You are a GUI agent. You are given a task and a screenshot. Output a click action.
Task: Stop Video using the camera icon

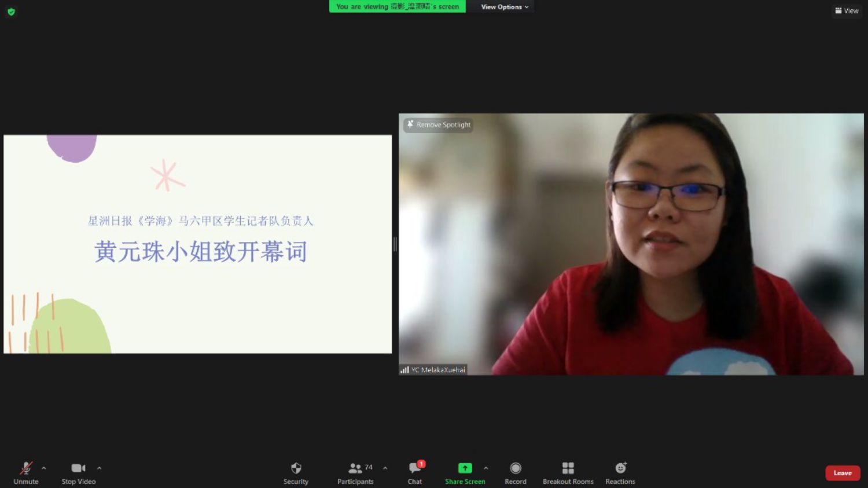(x=78, y=468)
